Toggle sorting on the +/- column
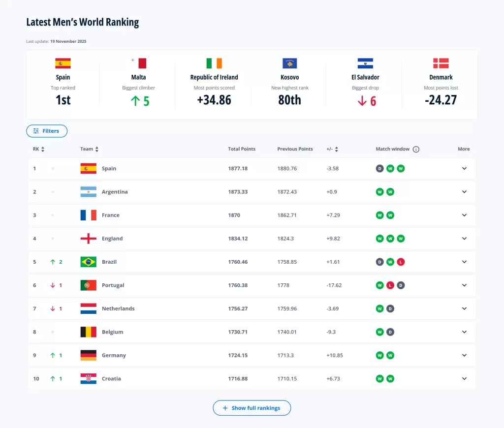Screen dimensions: 504x428 tap(336, 149)
